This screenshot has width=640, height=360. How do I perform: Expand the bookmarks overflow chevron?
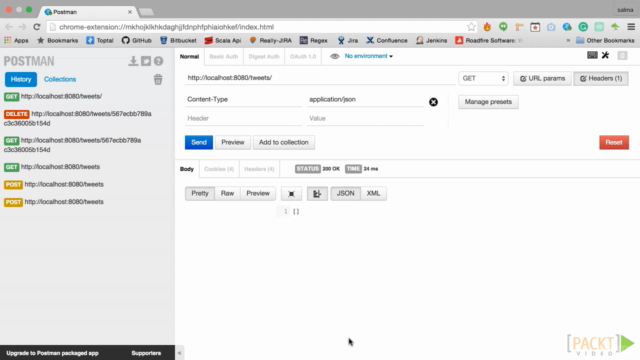[568, 40]
